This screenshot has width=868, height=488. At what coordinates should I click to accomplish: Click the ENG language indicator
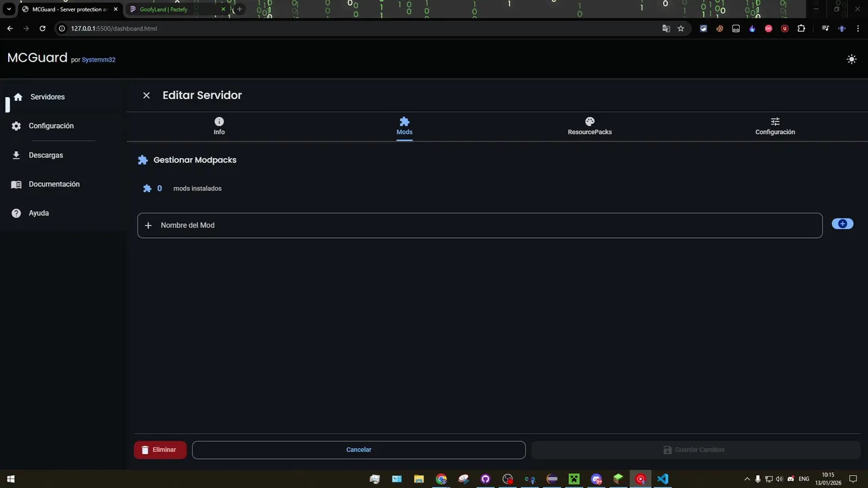(x=804, y=479)
